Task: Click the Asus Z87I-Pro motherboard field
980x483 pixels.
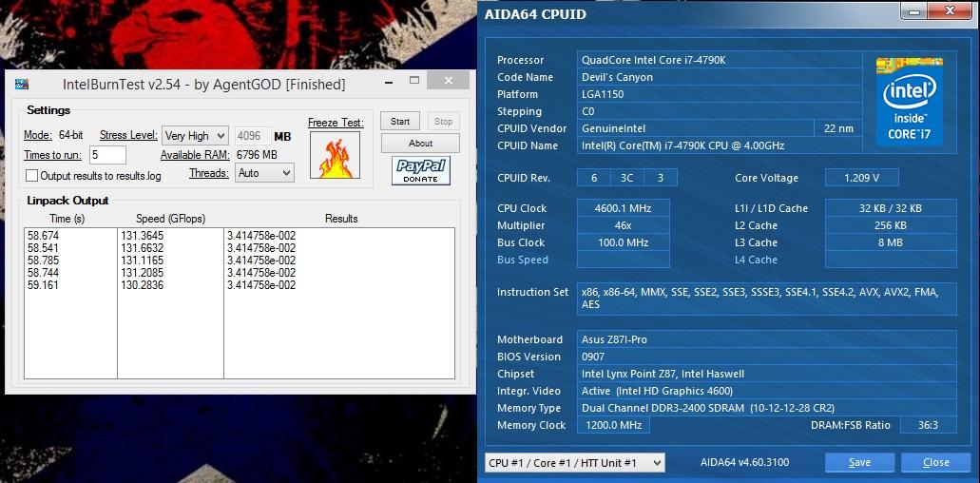Action: (x=767, y=339)
